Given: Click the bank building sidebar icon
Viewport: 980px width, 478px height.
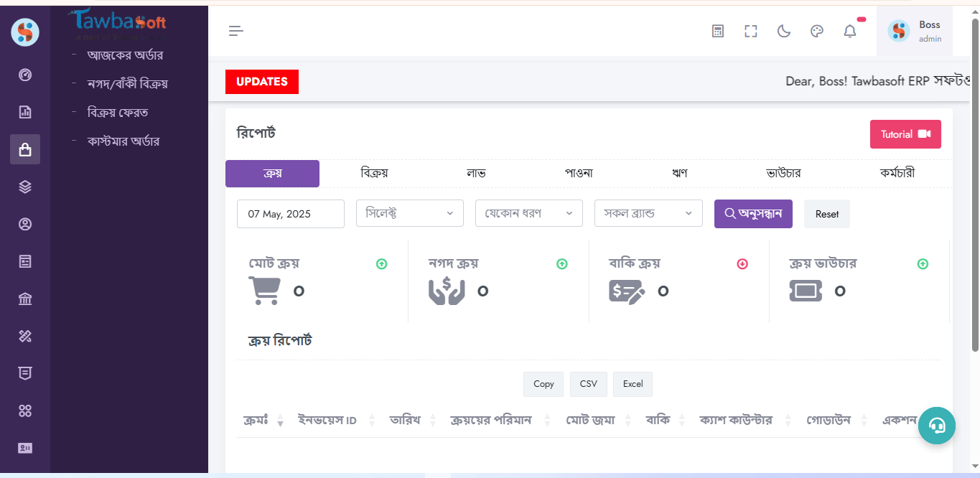Looking at the screenshot, I should [x=25, y=299].
